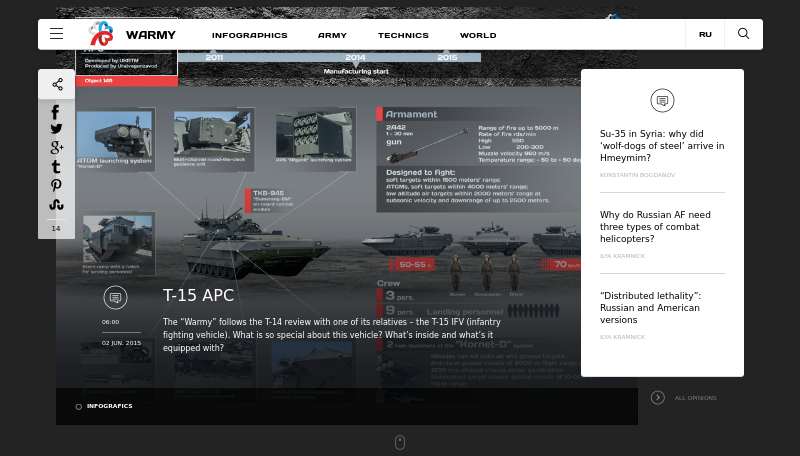Open author Konstantin Bogdanov

point(637,175)
